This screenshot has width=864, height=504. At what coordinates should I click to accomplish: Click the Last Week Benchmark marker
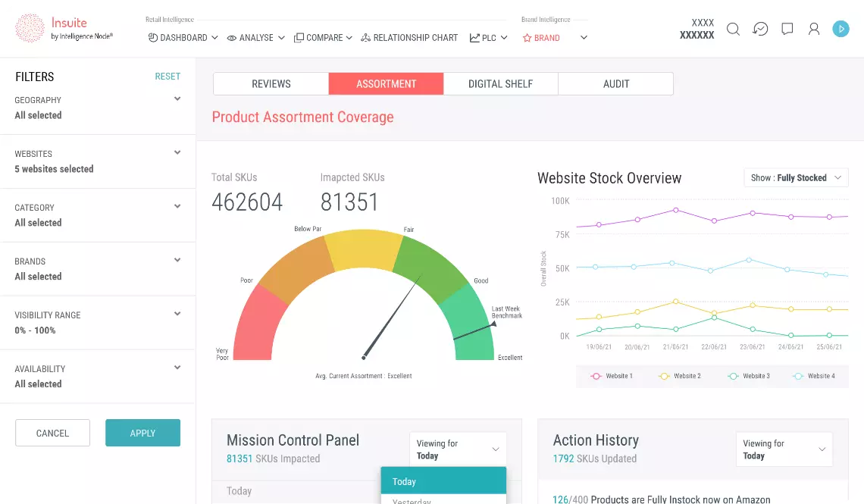[475, 331]
